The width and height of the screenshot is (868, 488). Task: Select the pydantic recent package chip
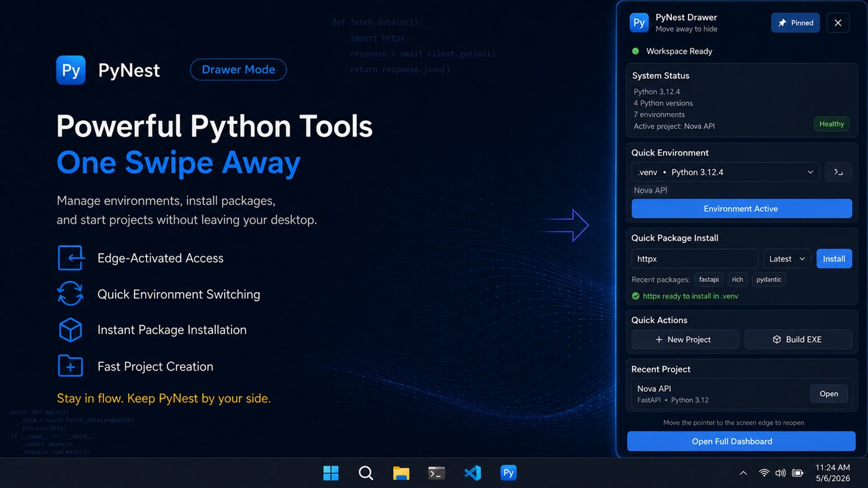769,280
